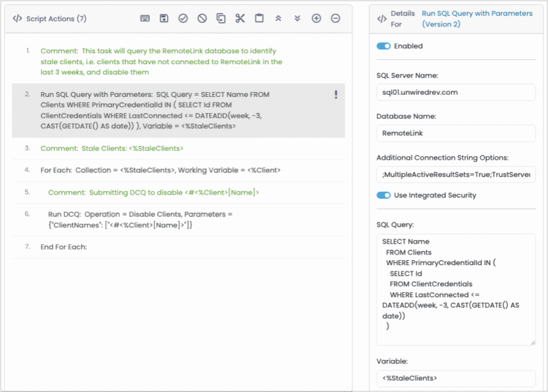Click the checkmark enable action icon
Viewport: 548px width, 392px height.
click(x=183, y=19)
